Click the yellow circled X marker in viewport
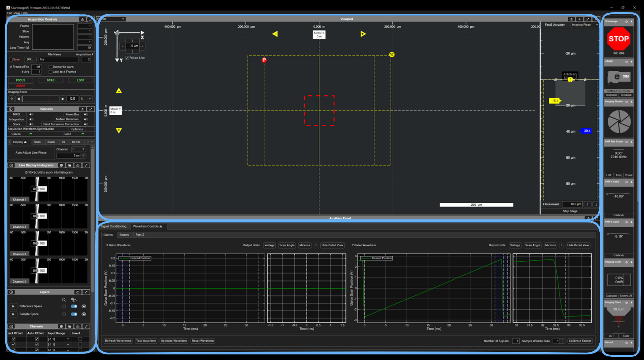This screenshot has width=644, height=360. [392, 54]
